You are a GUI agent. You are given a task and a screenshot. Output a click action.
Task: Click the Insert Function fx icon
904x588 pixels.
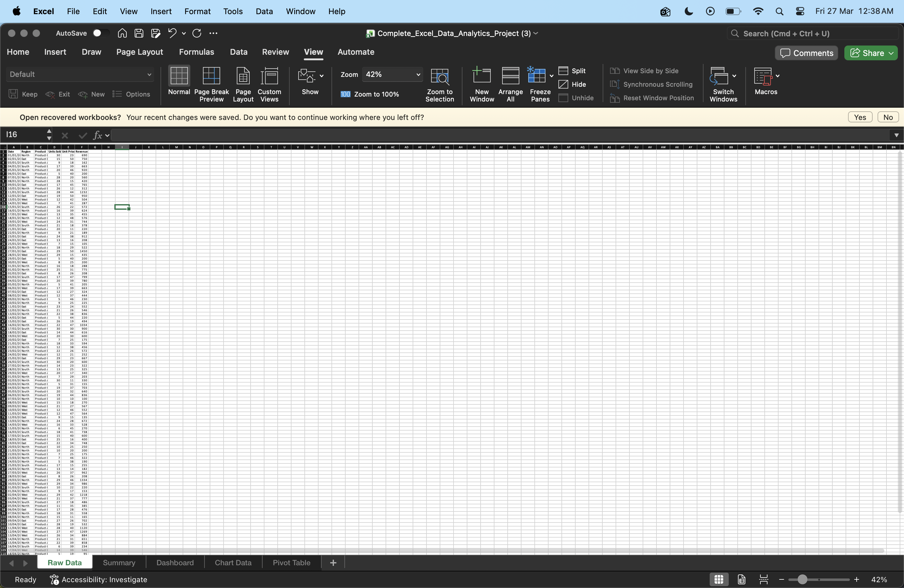(97, 135)
